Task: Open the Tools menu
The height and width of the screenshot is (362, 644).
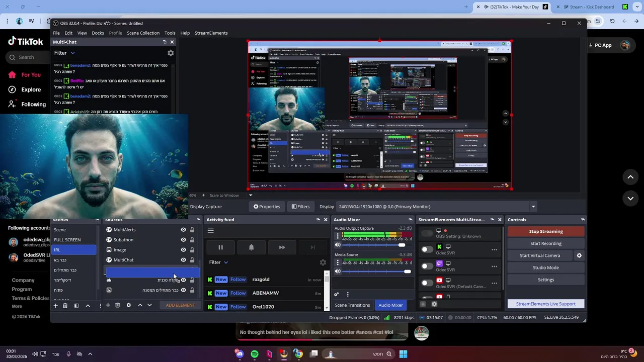Action: [x=170, y=33]
